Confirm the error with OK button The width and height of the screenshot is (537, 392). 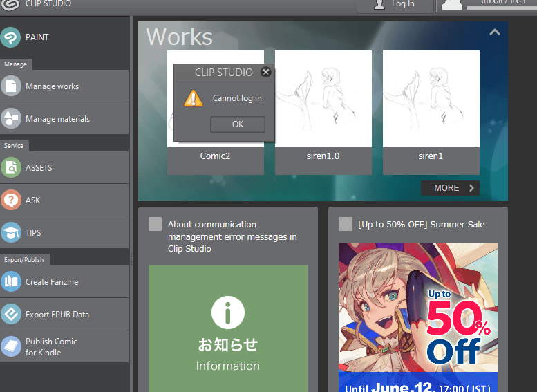[x=238, y=124]
